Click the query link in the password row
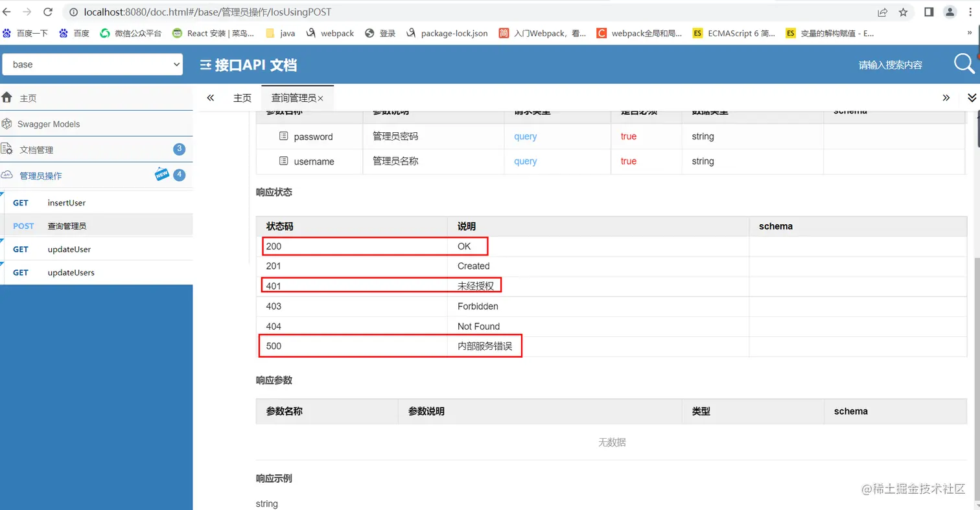The image size is (980, 510). (525, 136)
